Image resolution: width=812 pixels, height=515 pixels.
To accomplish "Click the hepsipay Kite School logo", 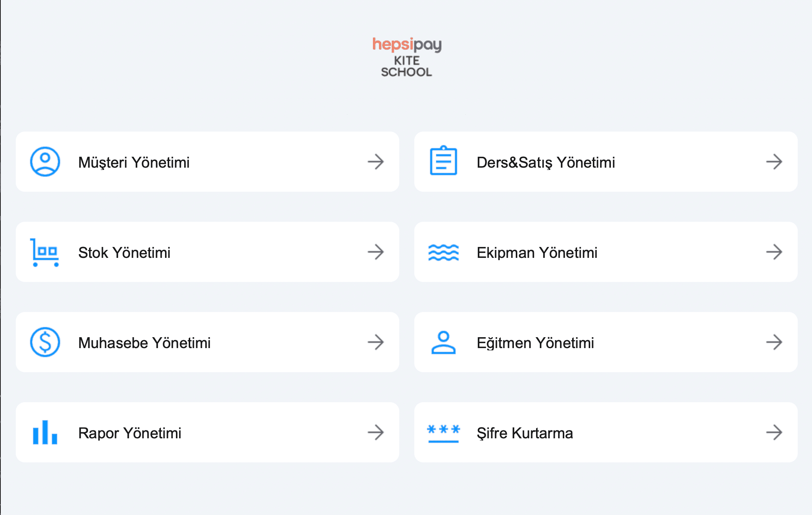I will (x=406, y=56).
